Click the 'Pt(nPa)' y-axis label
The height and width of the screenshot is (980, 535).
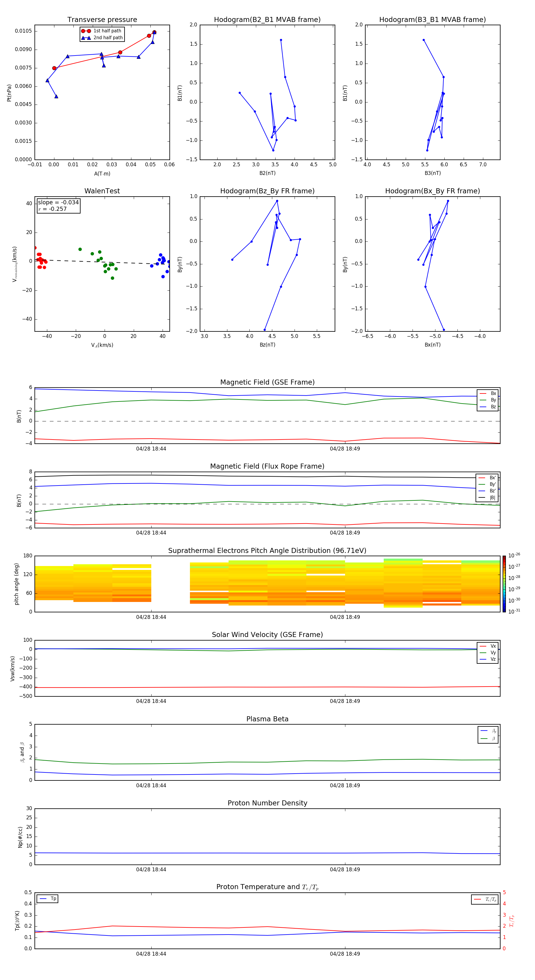9,92
